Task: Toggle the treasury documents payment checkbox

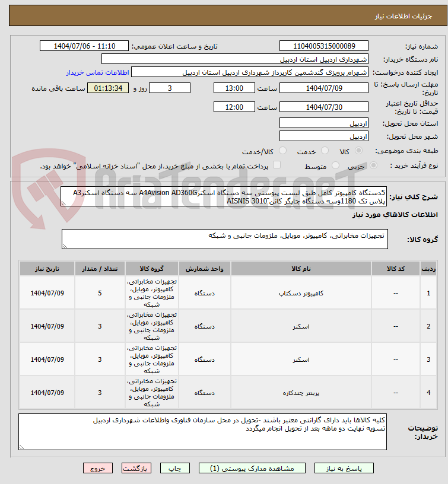Action: tap(277, 165)
